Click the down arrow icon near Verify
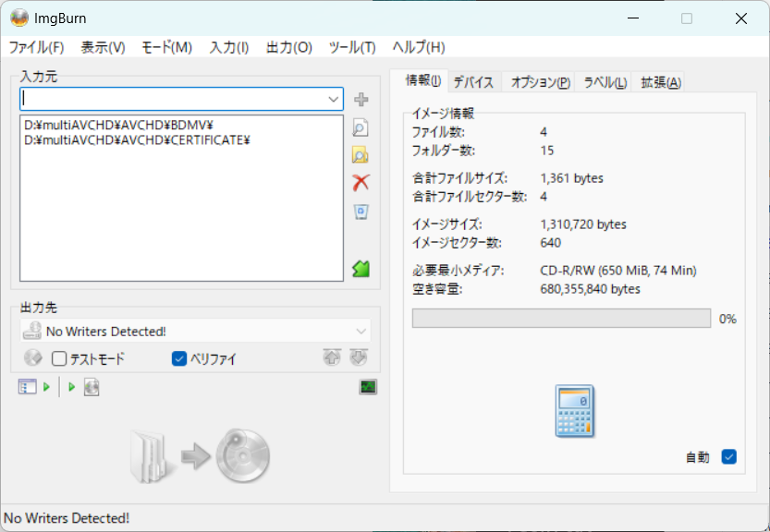770x532 pixels. [x=359, y=357]
